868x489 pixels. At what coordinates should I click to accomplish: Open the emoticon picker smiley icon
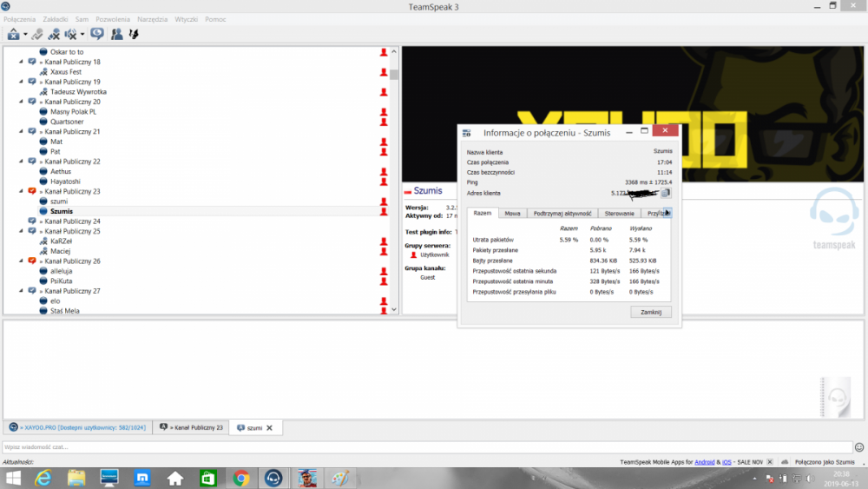859,447
